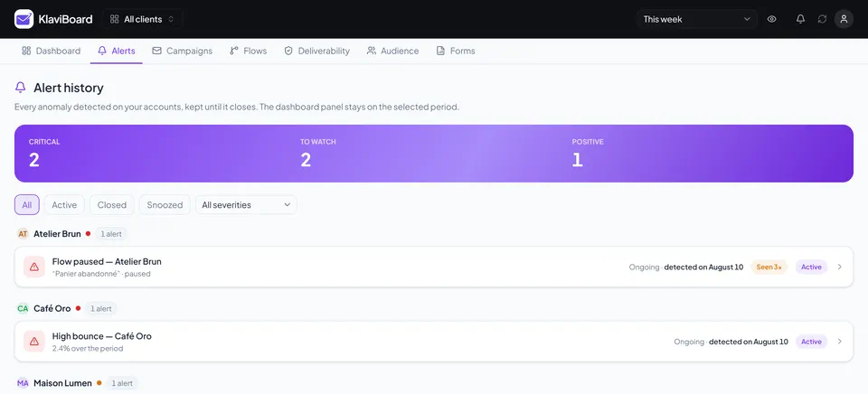This screenshot has height=394, width=868.
Task: Switch to the Audience tab
Action: click(x=392, y=51)
